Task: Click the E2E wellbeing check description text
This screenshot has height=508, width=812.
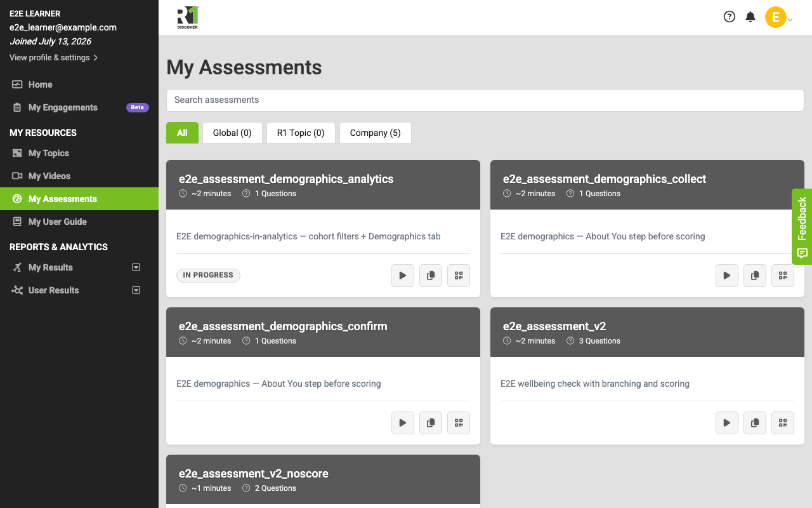Action: 595,384
